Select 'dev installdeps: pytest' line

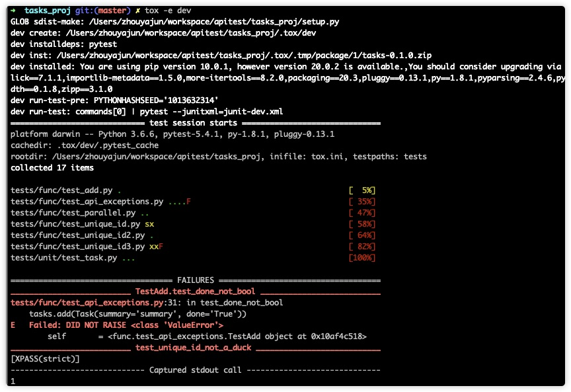click(63, 44)
